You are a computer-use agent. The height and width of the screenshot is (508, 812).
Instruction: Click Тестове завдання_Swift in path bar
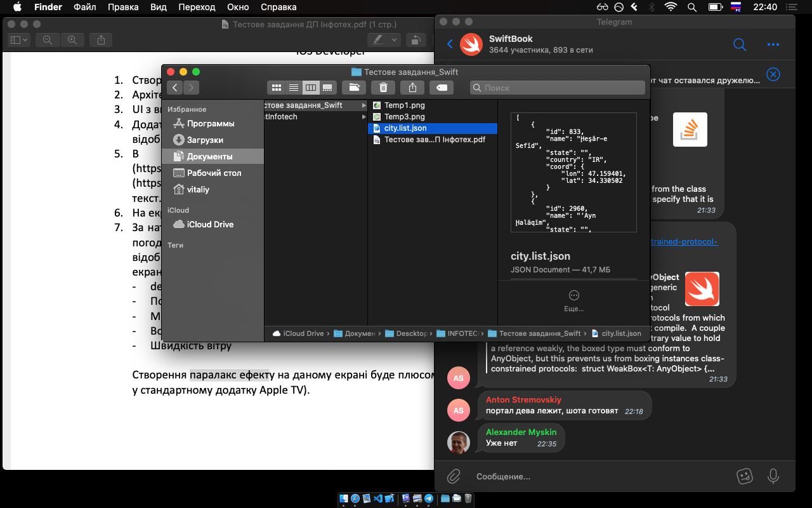pos(534,333)
